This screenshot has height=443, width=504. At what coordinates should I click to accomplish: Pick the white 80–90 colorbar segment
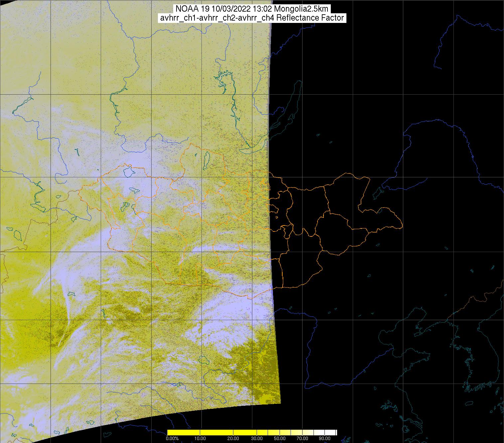click(x=320, y=432)
